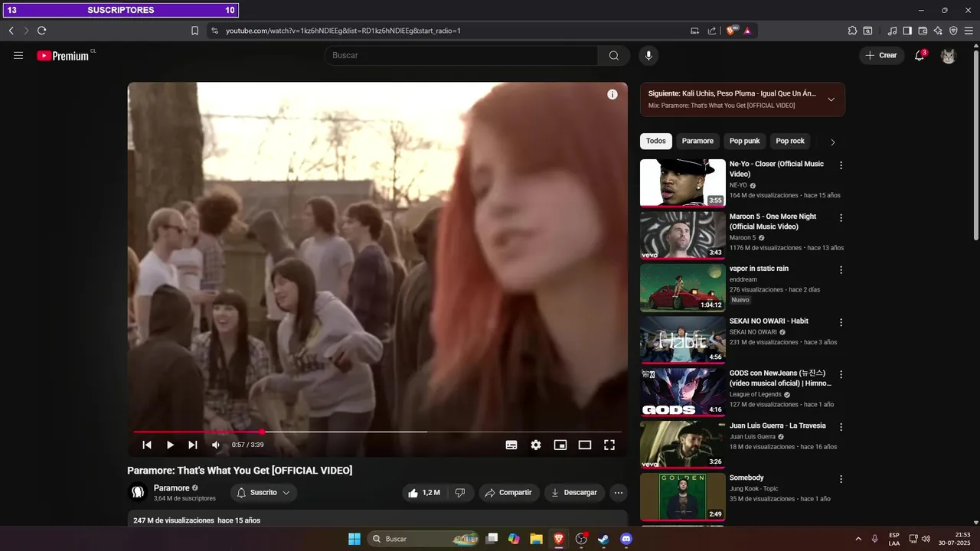Open Brave VPN shield icon

tap(953, 31)
